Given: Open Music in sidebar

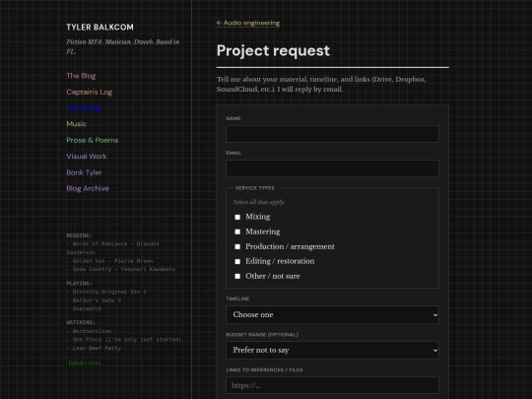Looking at the screenshot, I should (x=77, y=124).
